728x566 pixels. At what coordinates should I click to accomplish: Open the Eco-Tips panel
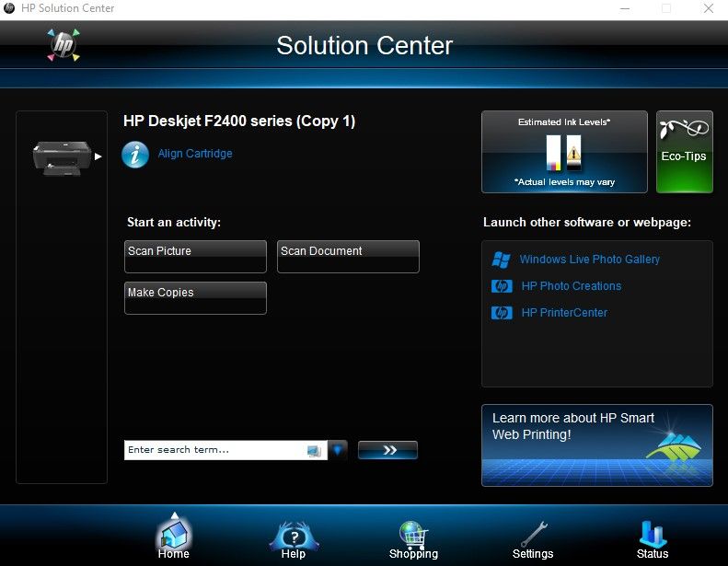coord(685,152)
